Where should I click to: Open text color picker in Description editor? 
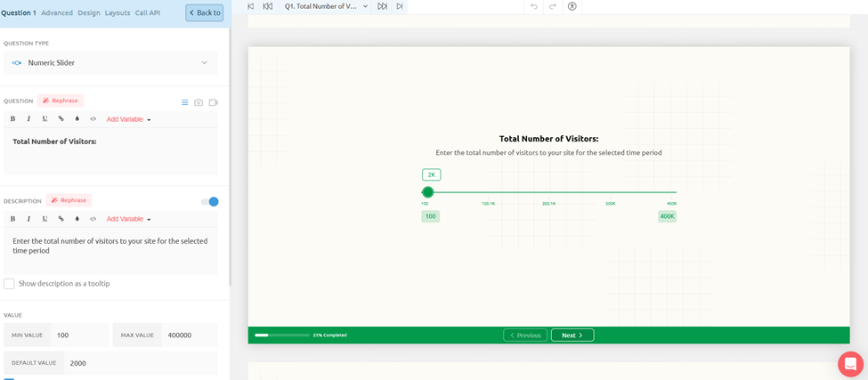[77, 219]
